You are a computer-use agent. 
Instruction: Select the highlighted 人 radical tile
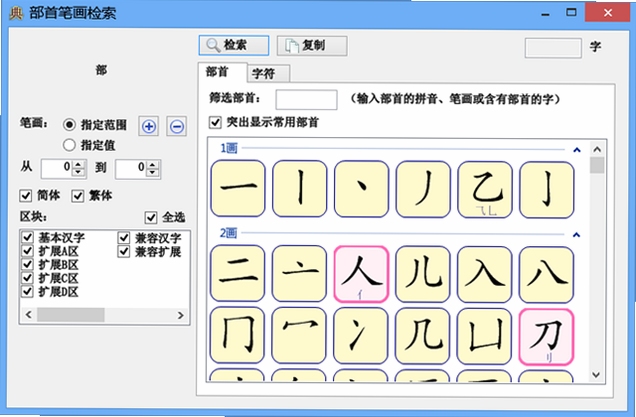point(361,274)
